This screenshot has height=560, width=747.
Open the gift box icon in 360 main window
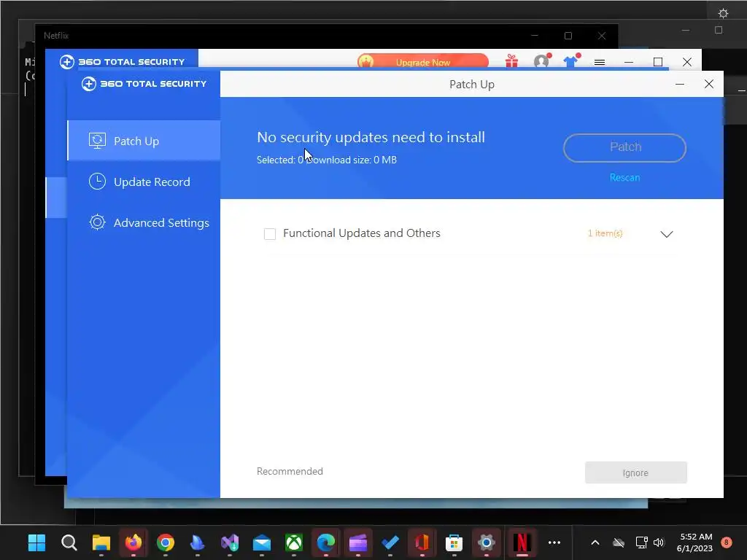(511, 61)
